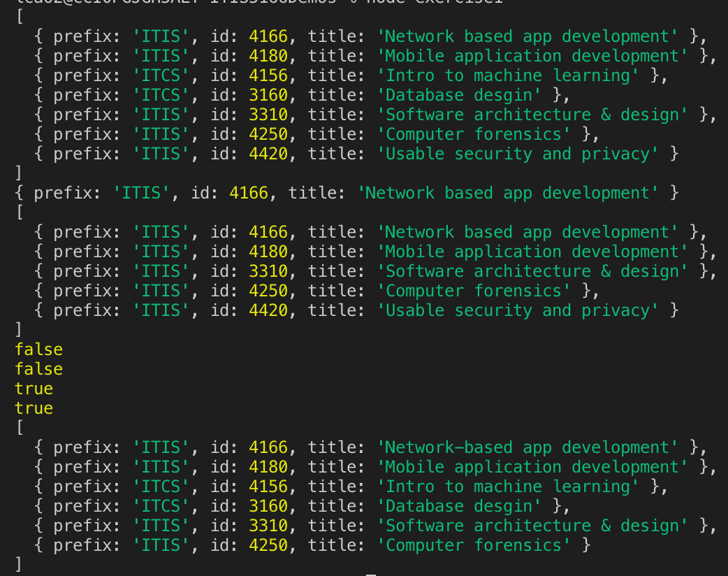
Task: Click 'Usable security and privacy' in the ITIS-only array
Action: pyautogui.click(x=517, y=310)
